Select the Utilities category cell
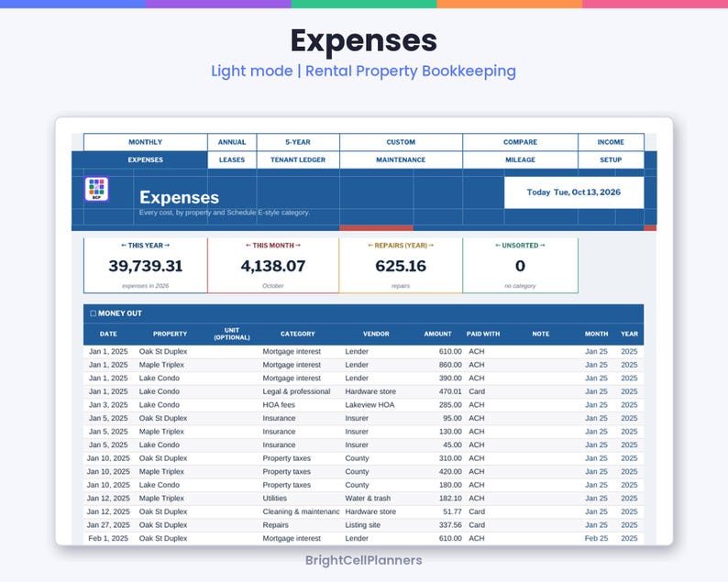 point(300,498)
